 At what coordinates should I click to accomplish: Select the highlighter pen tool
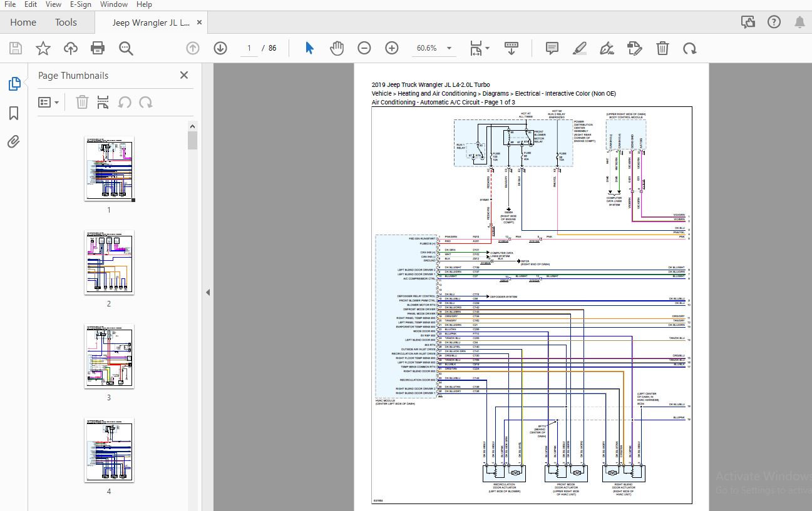click(580, 48)
